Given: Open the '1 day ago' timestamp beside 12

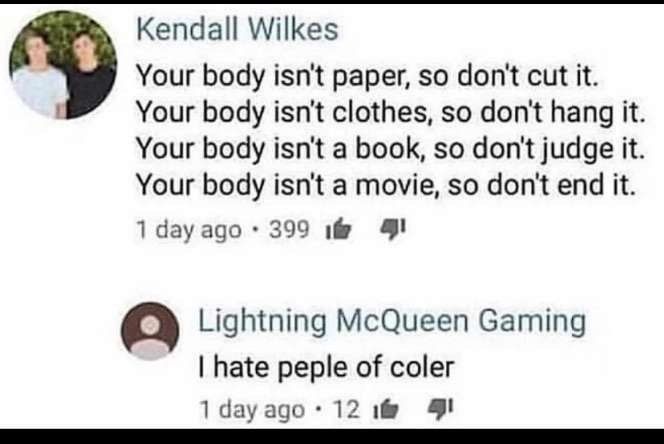Looking at the screenshot, I should (x=252, y=410).
